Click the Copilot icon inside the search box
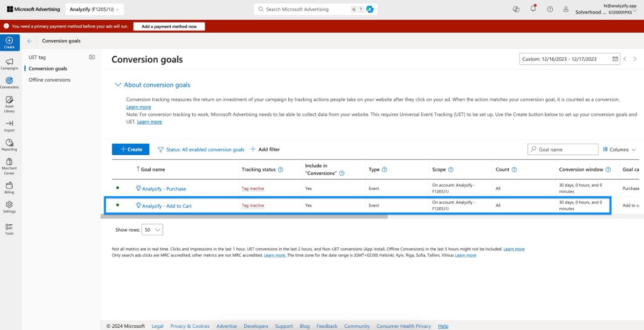The width and height of the screenshot is (644, 330). click(x=370, y=9)
